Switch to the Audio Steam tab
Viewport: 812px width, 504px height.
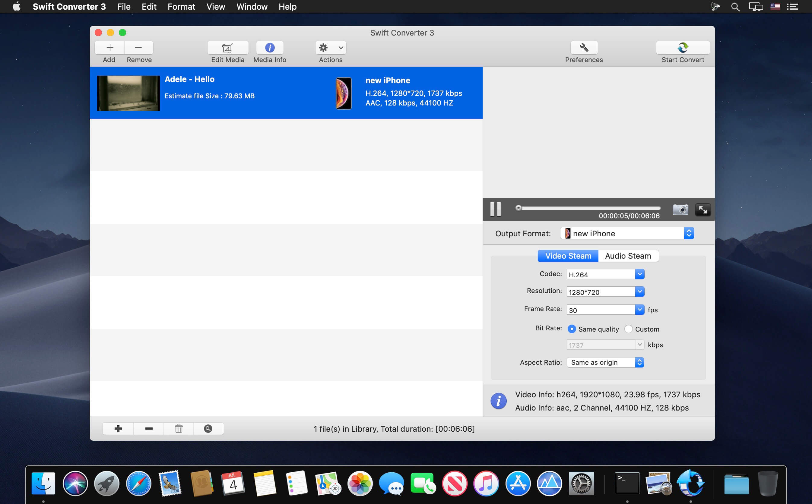pos(628,256)
